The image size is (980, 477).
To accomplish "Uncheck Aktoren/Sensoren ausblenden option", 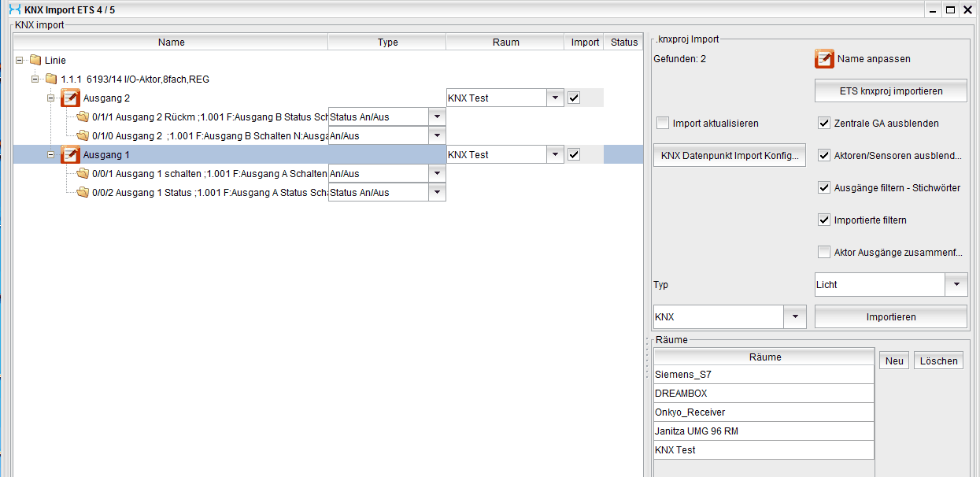I will [824, 155].
